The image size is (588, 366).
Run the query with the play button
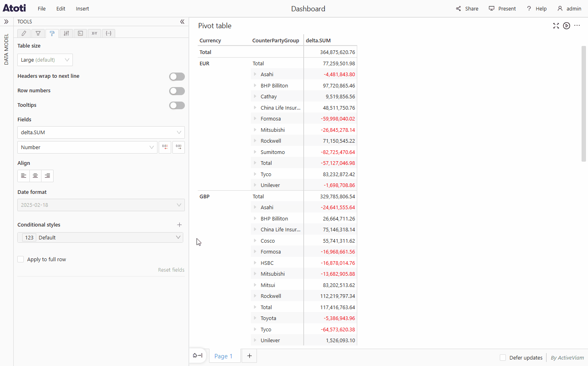(567, 25)
